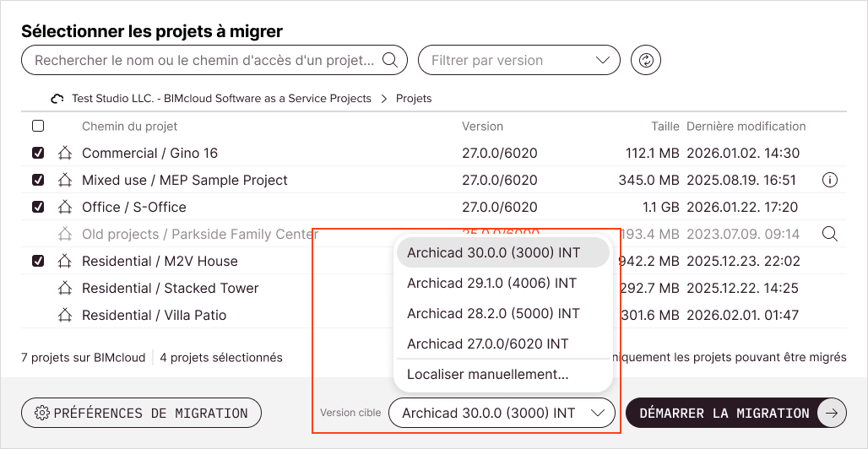Click the gear icon in Préférences de migration
This screenshot has width=868, height=449.
pos(41,413)
